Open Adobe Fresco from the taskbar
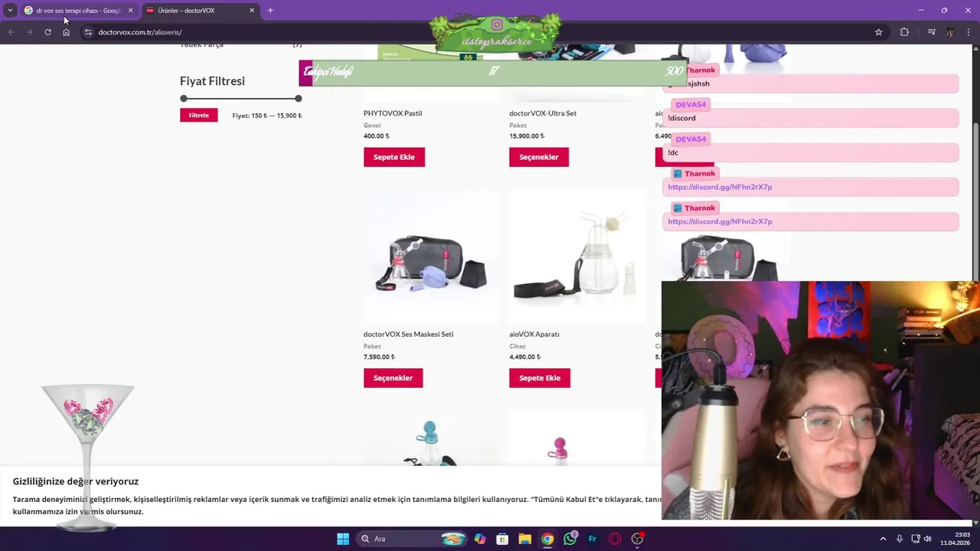The image size is (980, 551). (593, 539)
